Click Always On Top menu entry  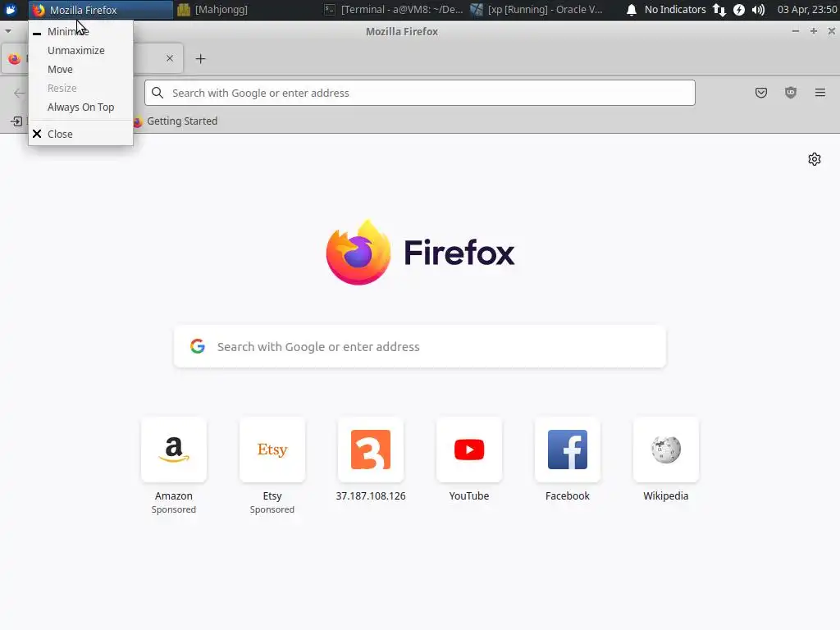(x=80, y=107)
